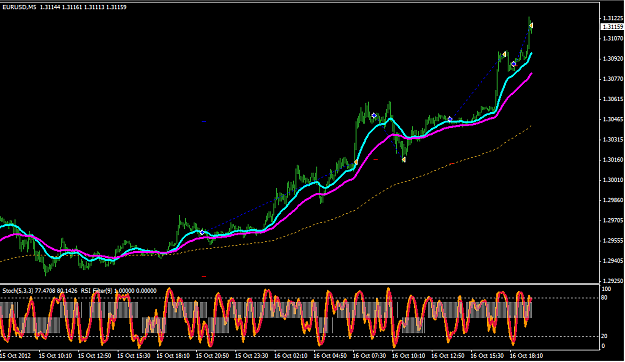
Task: Click the 1.30010 price axis label
Action: pyautogui.click(x=613, y=180)
